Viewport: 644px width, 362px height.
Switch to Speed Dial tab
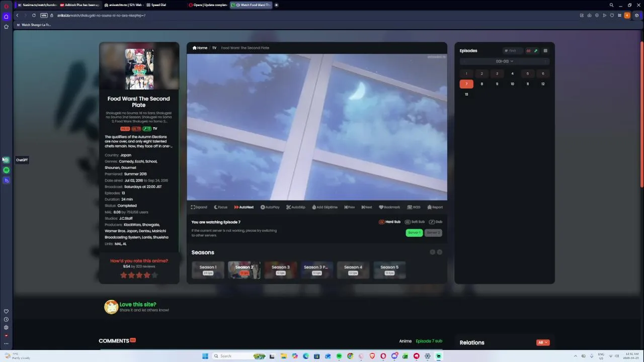166,5
